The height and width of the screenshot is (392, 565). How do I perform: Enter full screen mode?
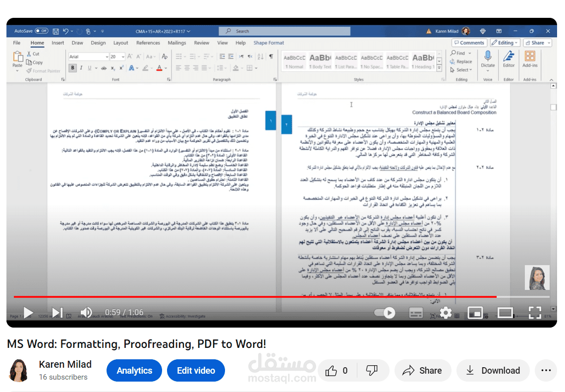point(535,313)
